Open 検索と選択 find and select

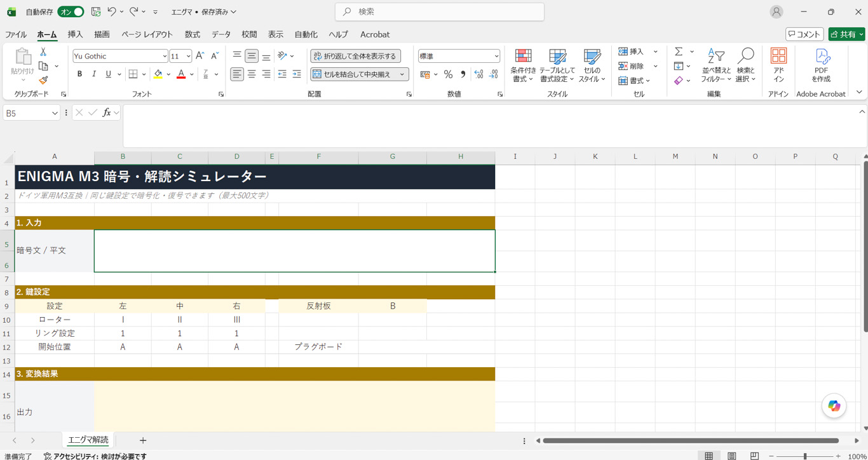tap(745, 65)
